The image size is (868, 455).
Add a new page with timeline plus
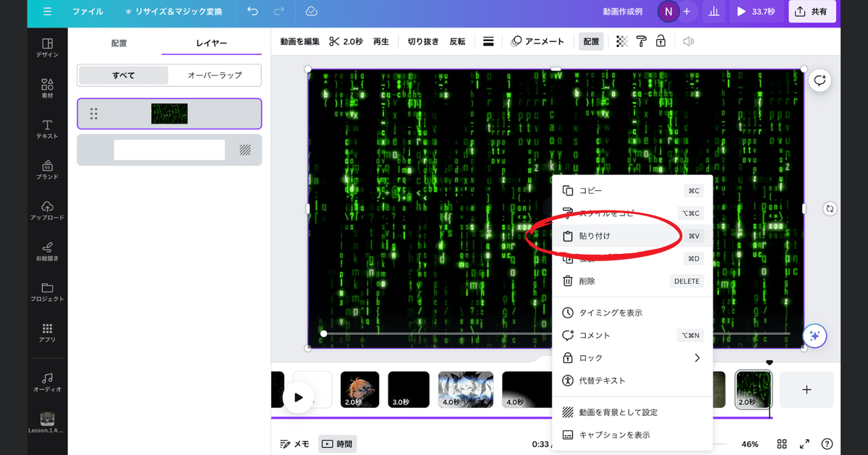click(807, 390)
